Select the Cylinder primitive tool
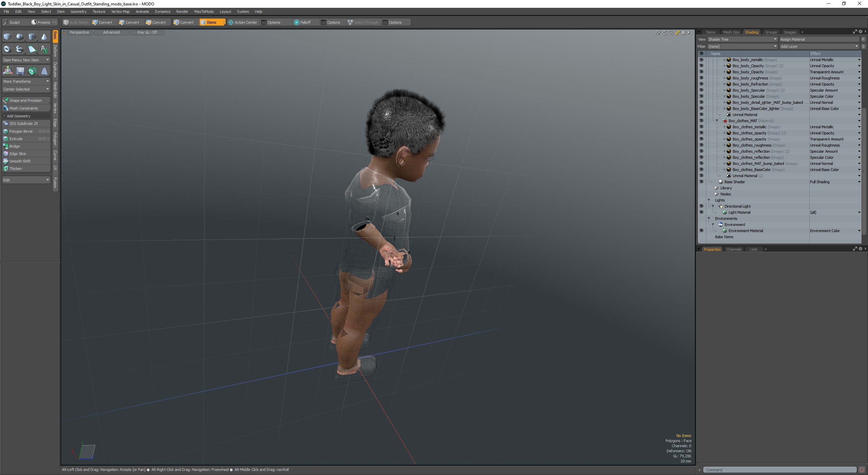This screenshot has height=475, width=868. [32, 37]
